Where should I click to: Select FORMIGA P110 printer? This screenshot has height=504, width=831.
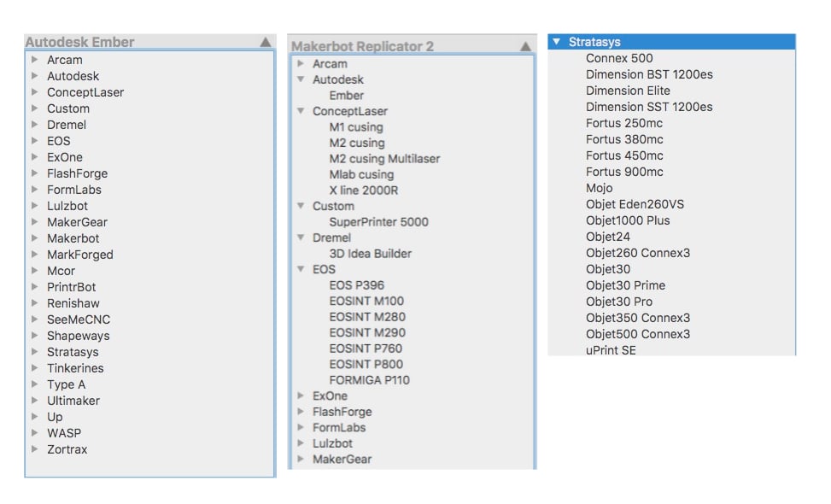(369, 380)
